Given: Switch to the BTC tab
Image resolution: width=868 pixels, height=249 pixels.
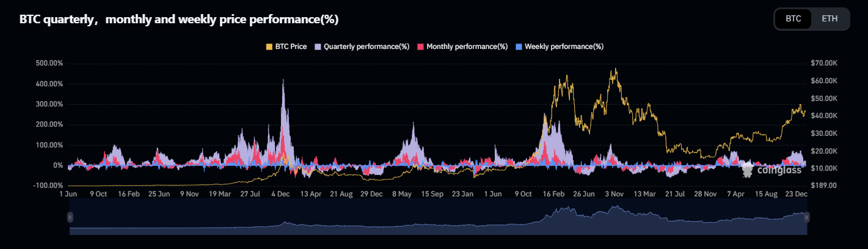Looking at the screenshot, I should pyautogui.click(x=793, y=18).
